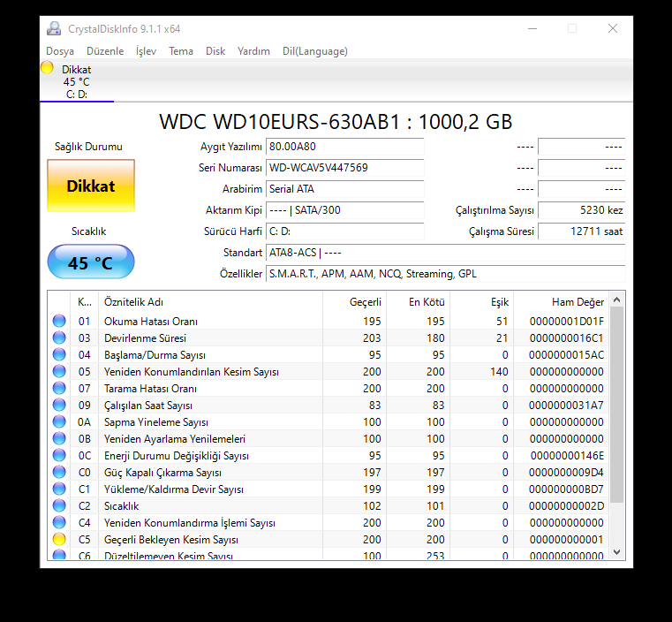Click the En Kötü column header

[419, 302]
